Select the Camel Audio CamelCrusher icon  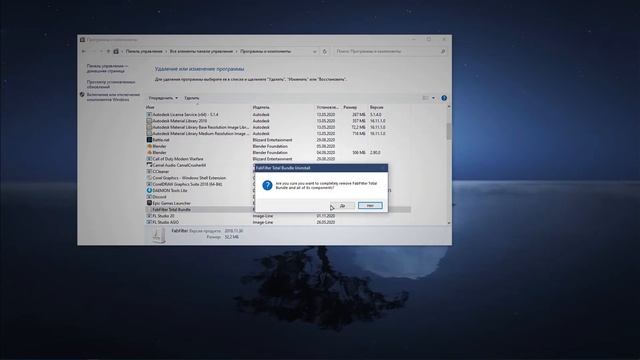(149, 165)
